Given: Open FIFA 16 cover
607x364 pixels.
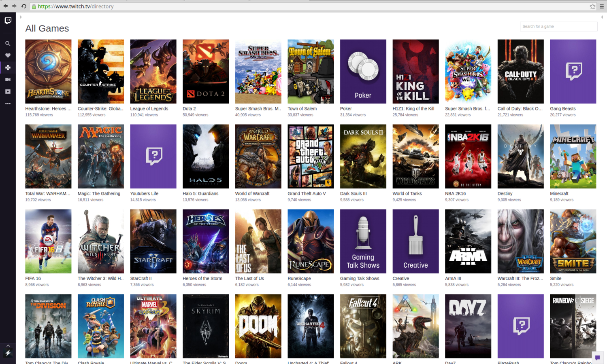Looking at the screenshot, I should click(48, 241).
